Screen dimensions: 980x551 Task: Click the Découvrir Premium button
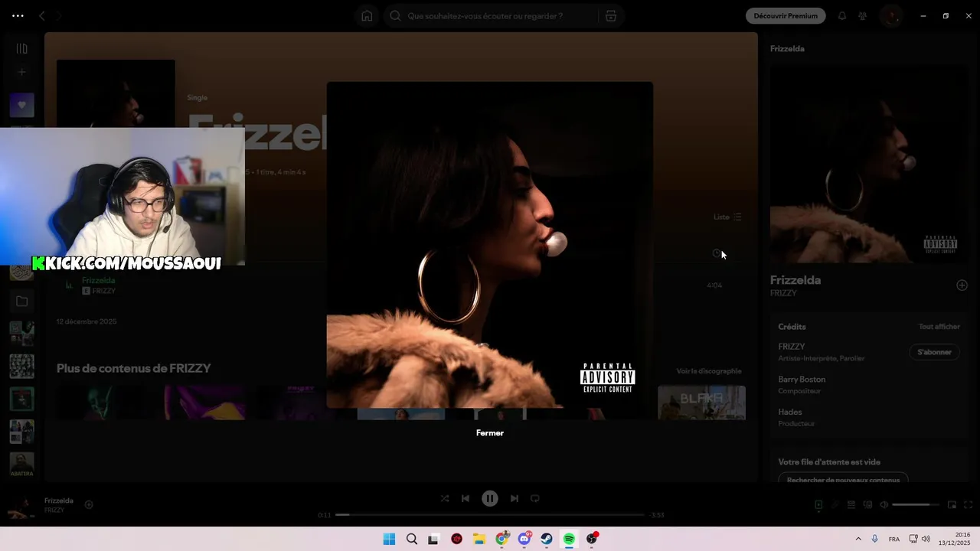(786, 16)
